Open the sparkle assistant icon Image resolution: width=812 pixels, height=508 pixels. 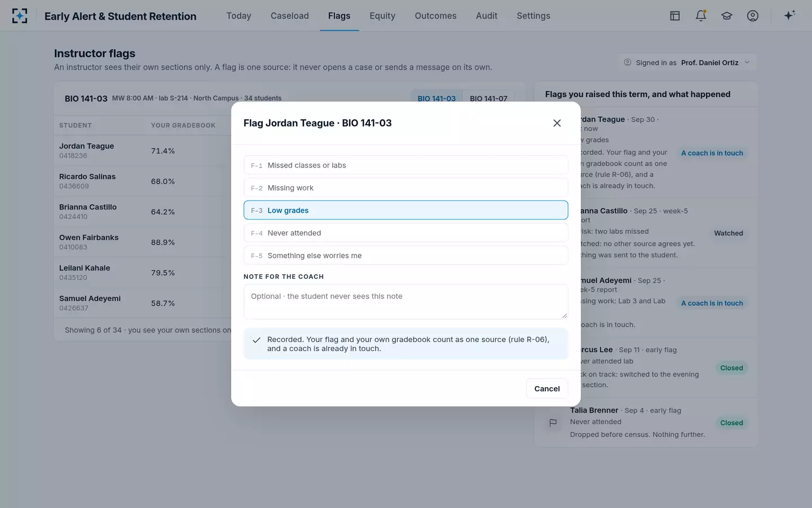pos(789,15)
